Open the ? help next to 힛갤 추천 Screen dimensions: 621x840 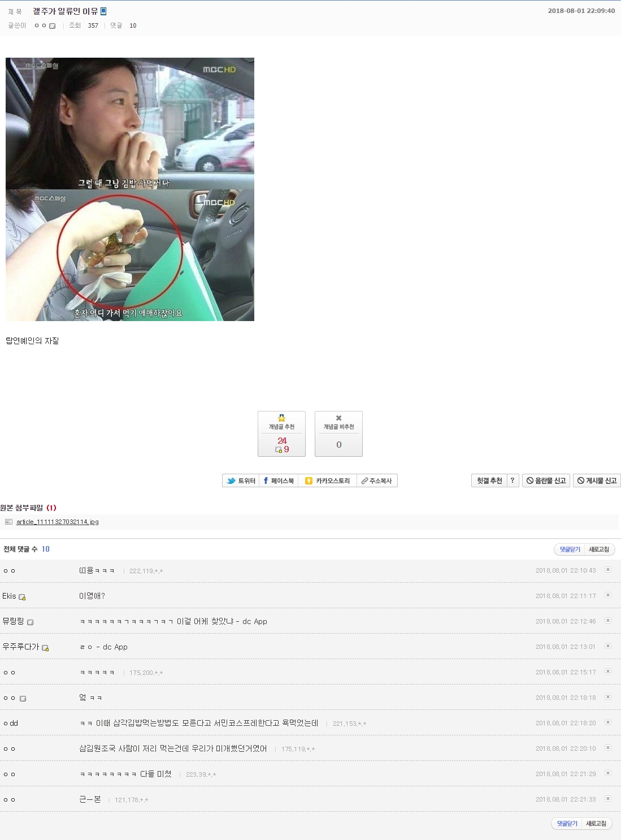[x=513, y=480]
